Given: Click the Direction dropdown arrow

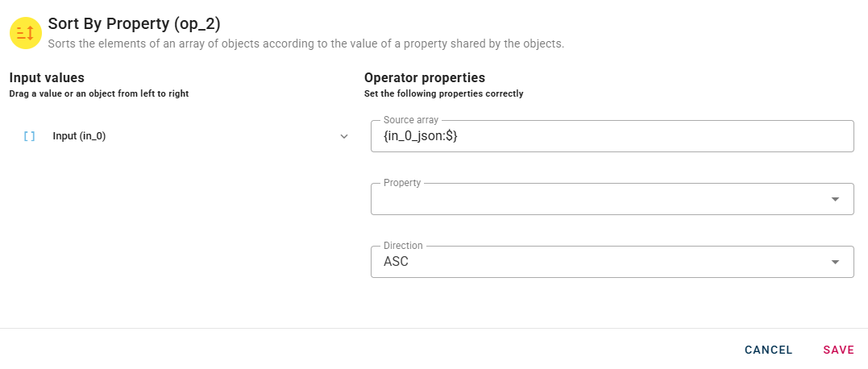Looking at the screenshot, I should 836,262.
